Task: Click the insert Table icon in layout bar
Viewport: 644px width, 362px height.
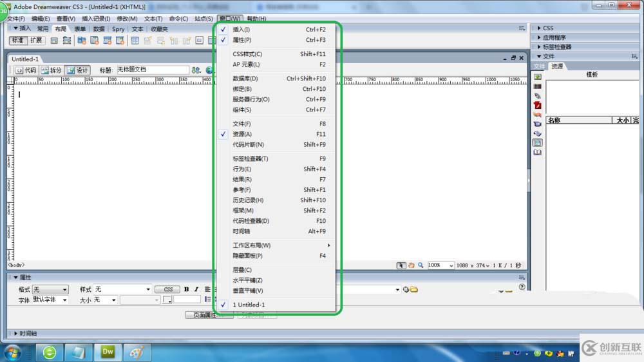Action: point(135,41)
